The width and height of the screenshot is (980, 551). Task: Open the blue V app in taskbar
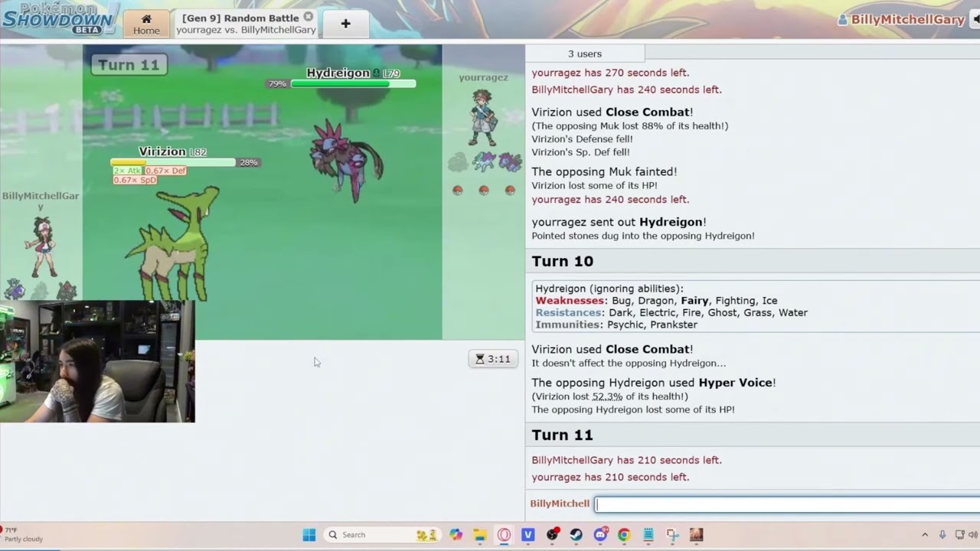click(x=528, y=535)
